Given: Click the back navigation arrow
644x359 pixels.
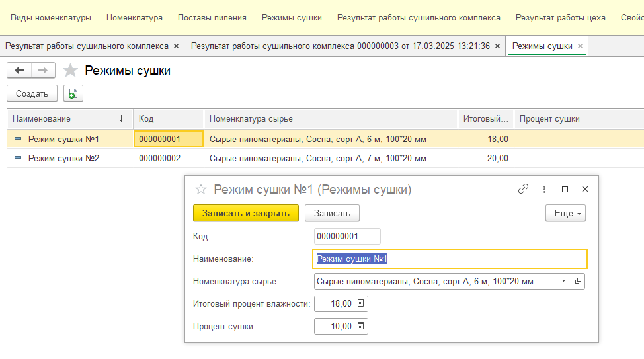Looking at the screenshot, I should [19, 71].
